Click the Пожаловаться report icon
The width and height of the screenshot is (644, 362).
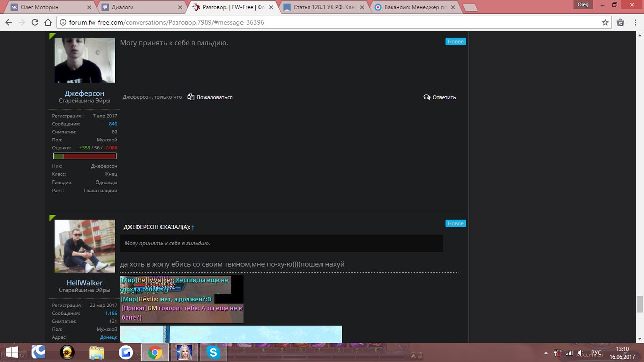pyautogui.click(x=191, y=97)
